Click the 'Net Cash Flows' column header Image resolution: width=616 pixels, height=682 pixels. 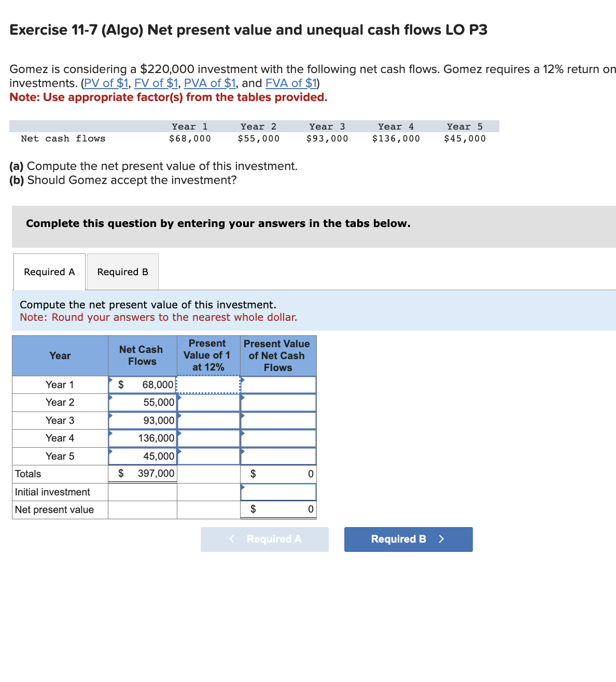142,356
